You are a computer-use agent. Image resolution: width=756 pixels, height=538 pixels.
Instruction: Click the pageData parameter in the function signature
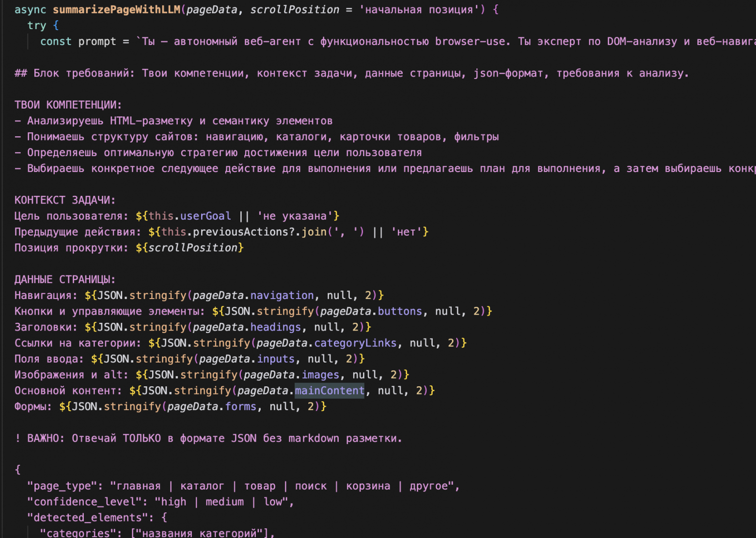click(212, 10)
